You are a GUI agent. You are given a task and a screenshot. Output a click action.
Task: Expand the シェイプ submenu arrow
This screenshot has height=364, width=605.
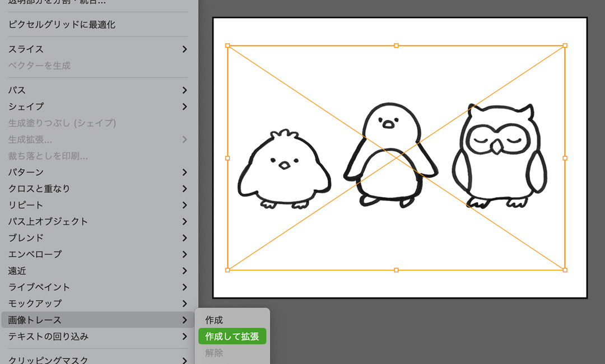(x=184, y=106)
